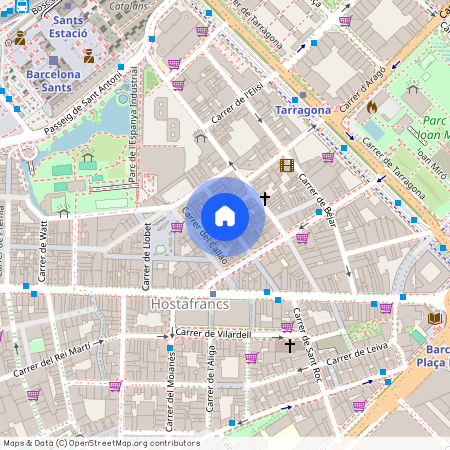Image resolution: width=450 pixels, height=450 pixels.
Task: Open the OpenStreetMap.org contributors attribution
Action: click(134, 443)
